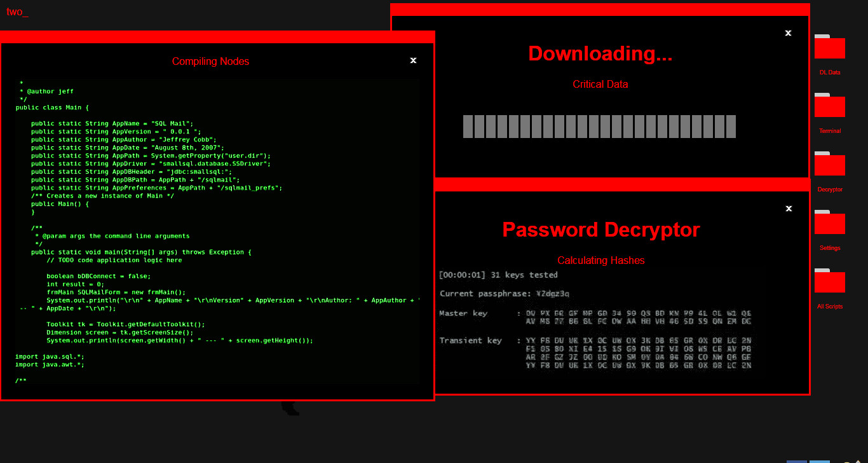Click the 'Terminal' label under the folder

click(830, 131)
